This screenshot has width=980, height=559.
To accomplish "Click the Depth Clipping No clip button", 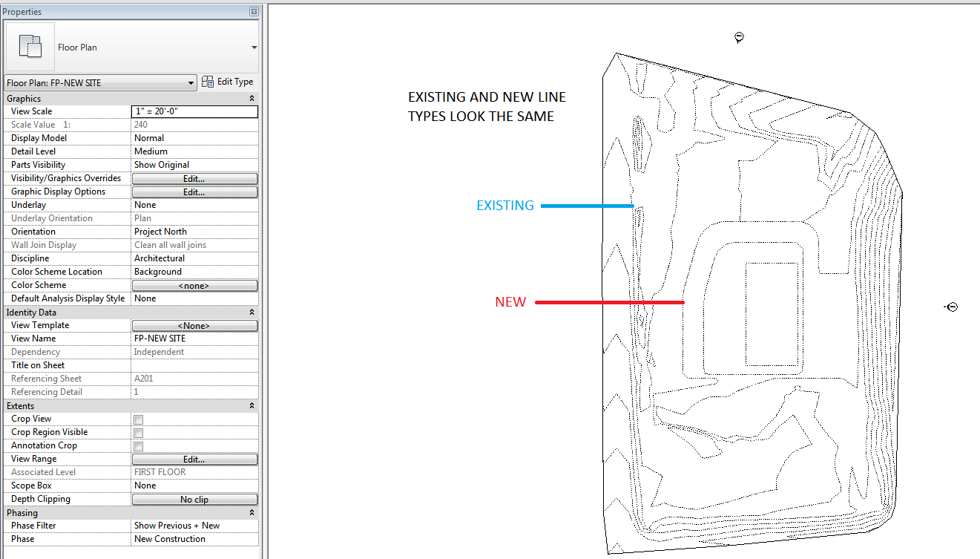I will pos(194,499).
